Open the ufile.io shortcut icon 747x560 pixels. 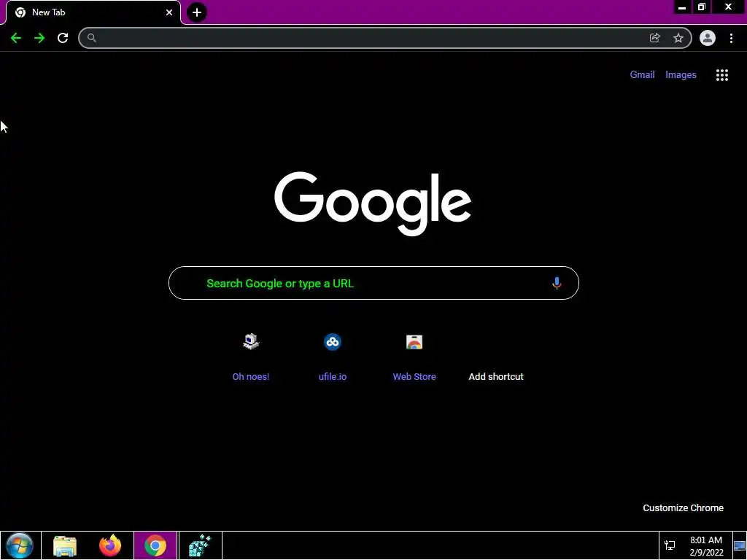(x=333, y=342)
